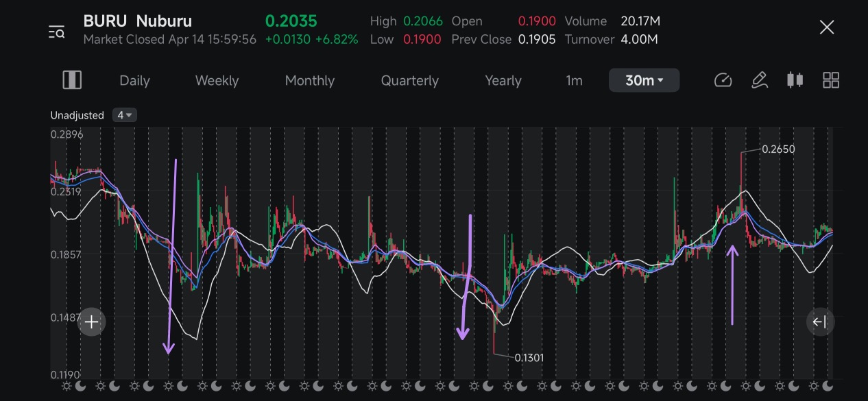Tap the round plus button on chart
Image resolution: width=868 pixels, height=401 pixels.
pos(92,321)
